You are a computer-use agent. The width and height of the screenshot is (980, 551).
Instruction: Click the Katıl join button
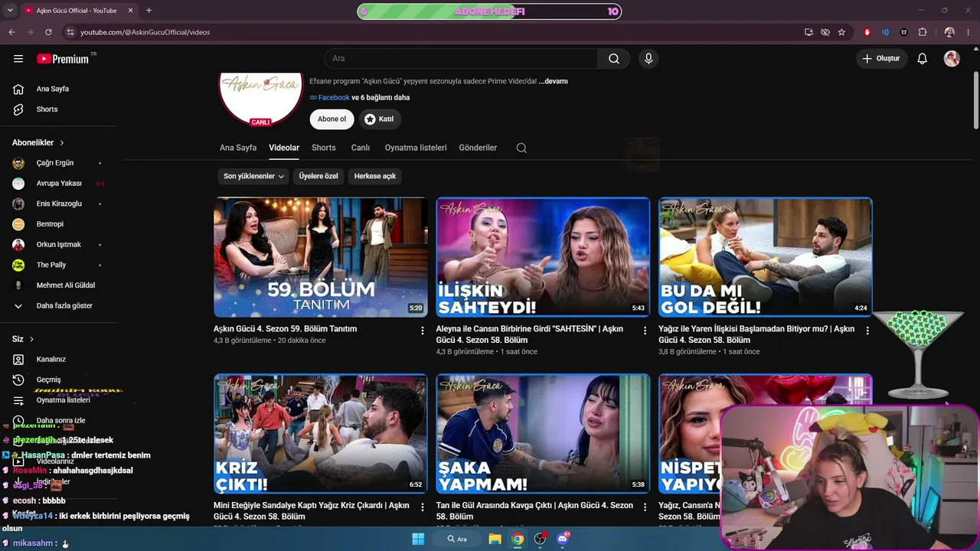(x=380, y=119)
